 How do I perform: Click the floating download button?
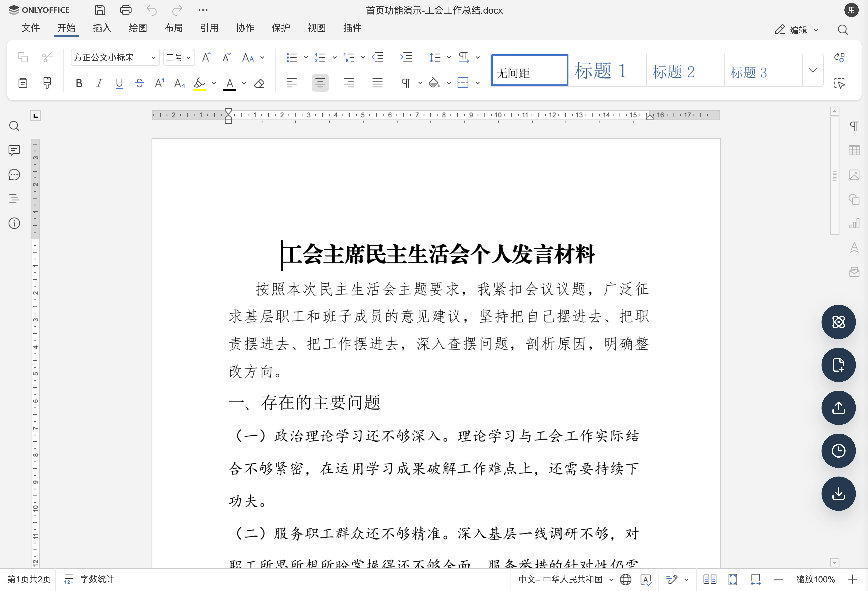tap(839, 494)
